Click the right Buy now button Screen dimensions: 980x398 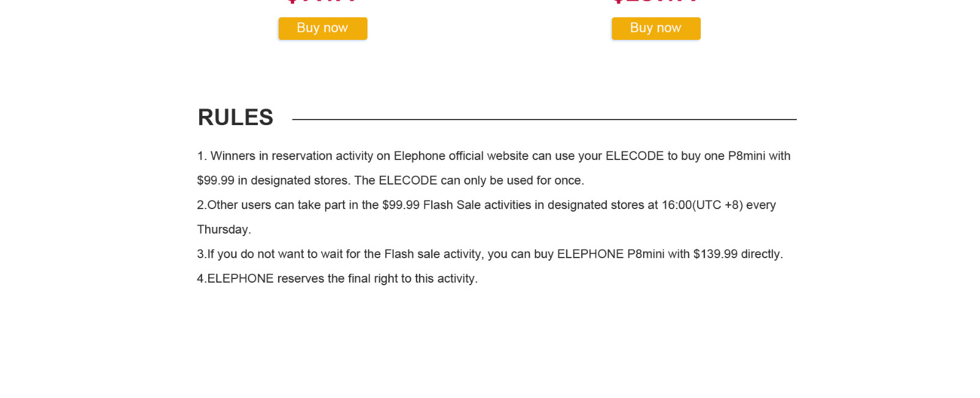[656, 28]
